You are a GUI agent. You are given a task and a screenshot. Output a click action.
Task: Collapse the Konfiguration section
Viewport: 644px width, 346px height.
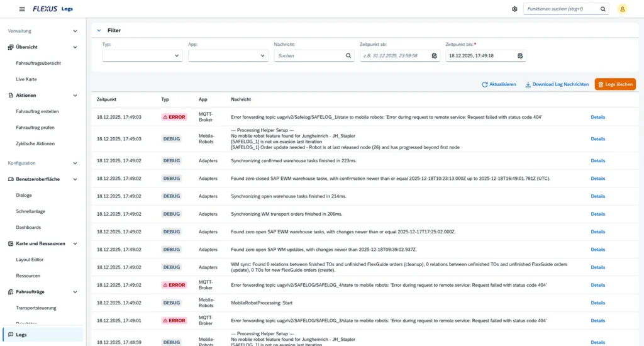[x=75, y=163]
